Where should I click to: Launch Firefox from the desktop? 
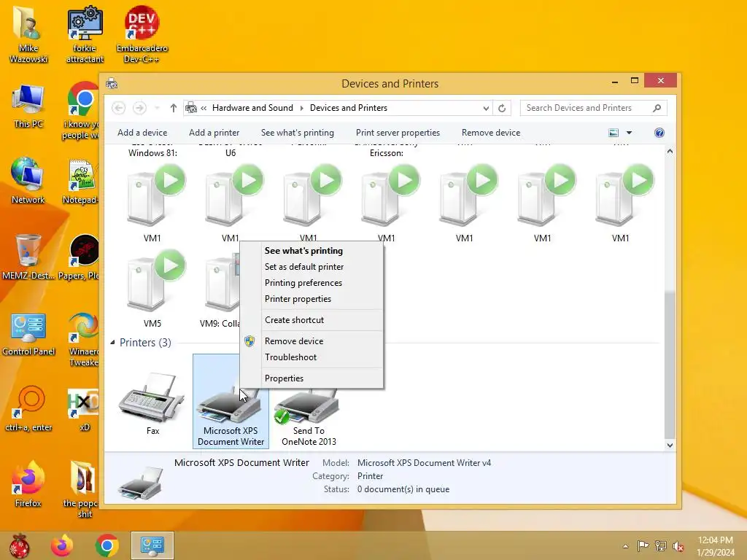point(28,484)
